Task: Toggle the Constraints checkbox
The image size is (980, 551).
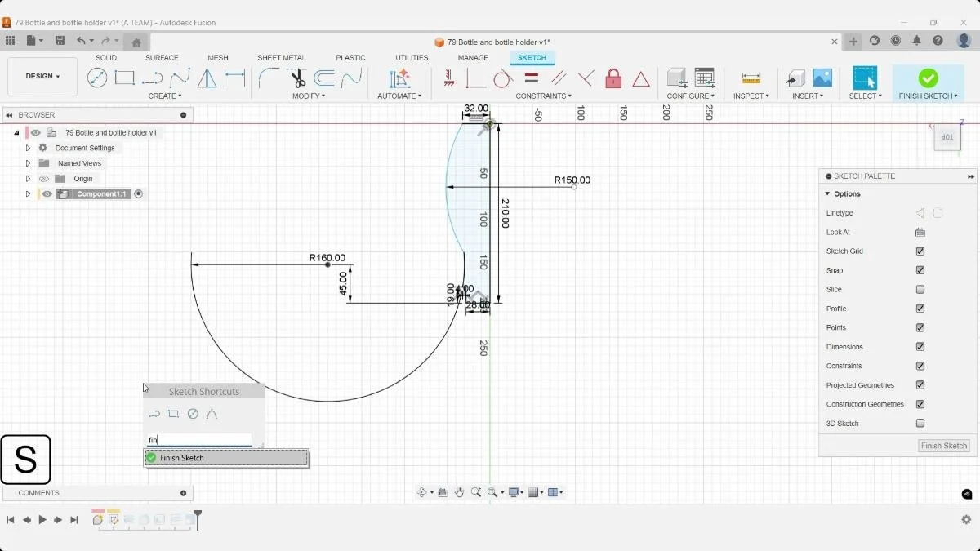Action: [x=920, y=366]
